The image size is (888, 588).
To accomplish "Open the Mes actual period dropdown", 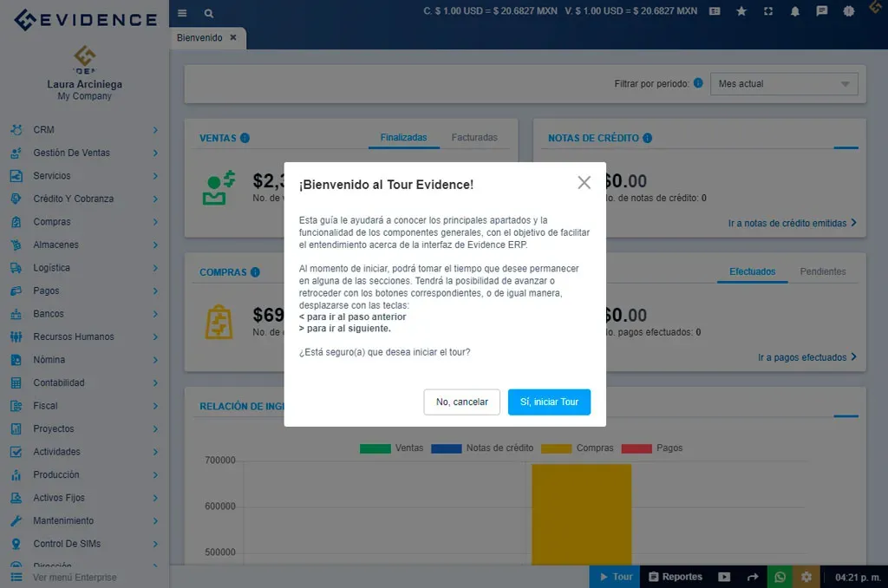I will tap(784, 84).
